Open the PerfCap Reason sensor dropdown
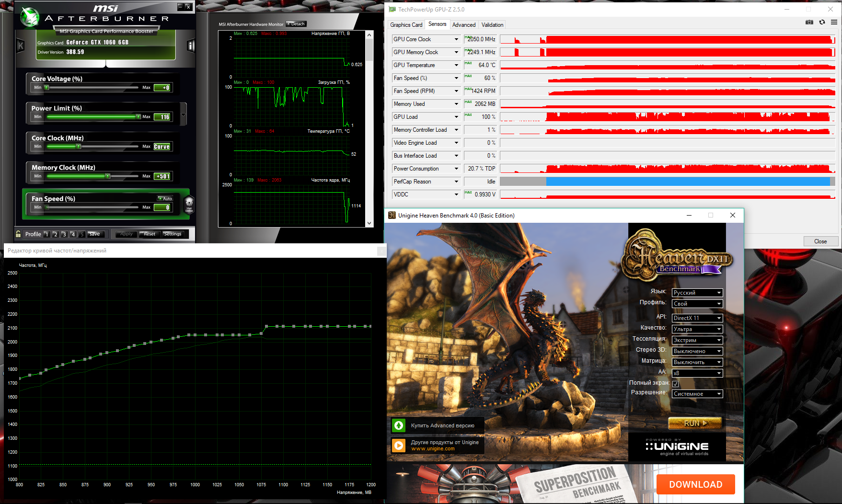 (x=456, y=182)
